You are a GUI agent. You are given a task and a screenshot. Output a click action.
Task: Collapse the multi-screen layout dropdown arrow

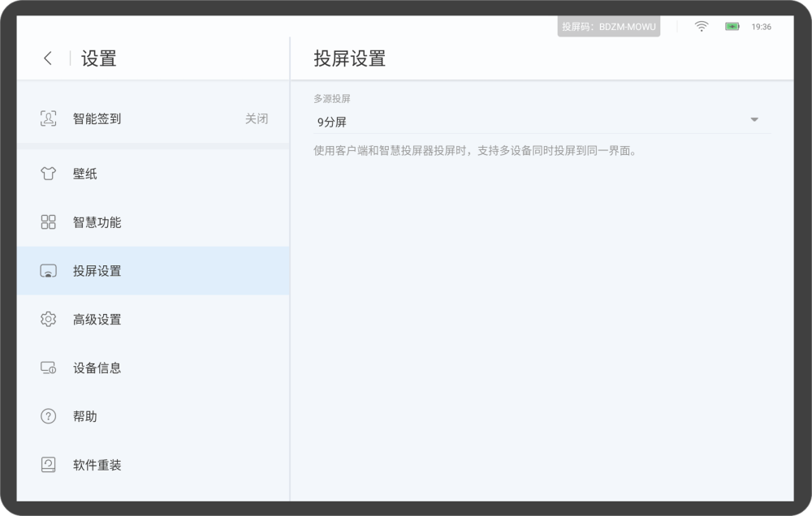[755, 119]
